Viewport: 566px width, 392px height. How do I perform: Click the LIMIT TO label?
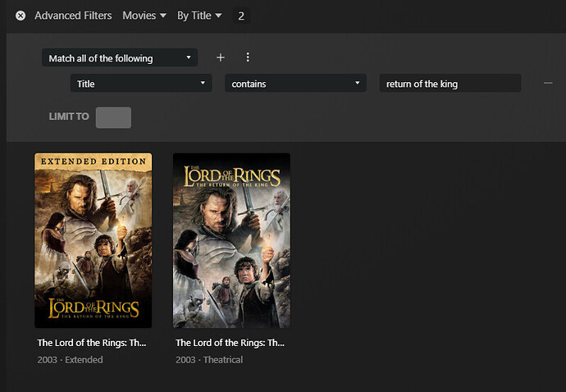click(x=69, y=116)
